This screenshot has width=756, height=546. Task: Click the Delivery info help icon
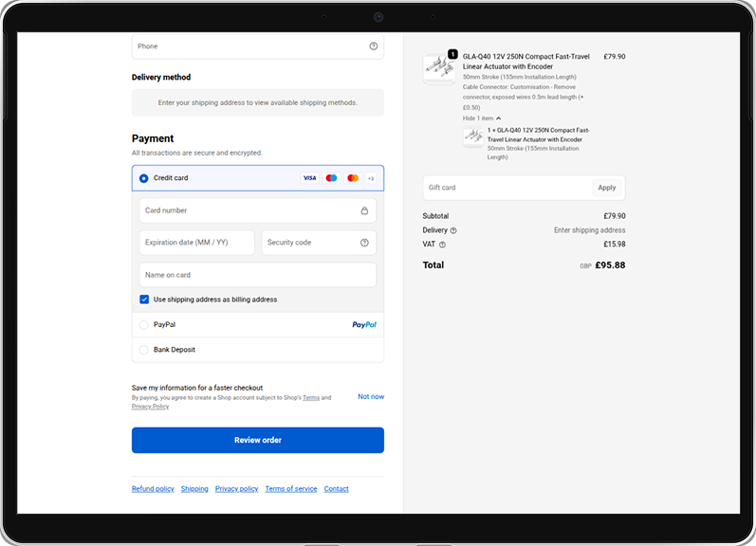tap(453, 231)
